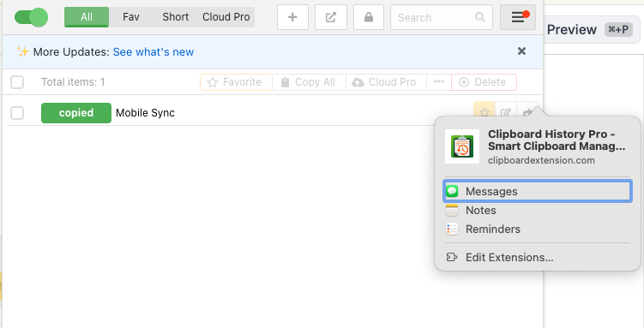Open the Short tab
This screenshot has height=328, width=644.
pos(176,17)
